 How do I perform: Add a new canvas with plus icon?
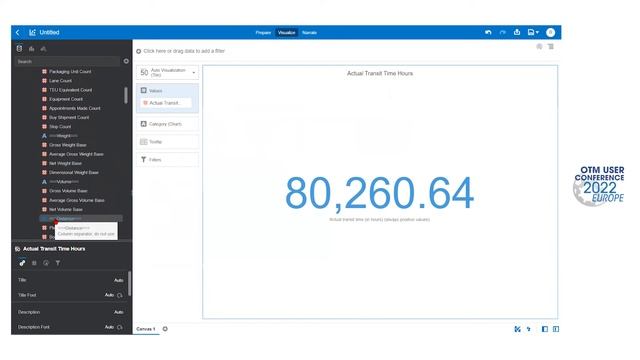tap(165, 329)
